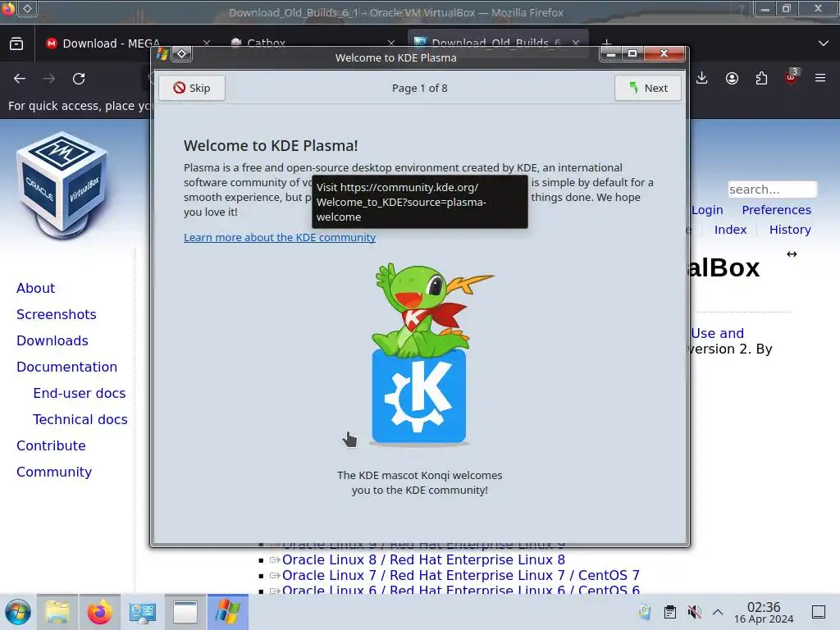Open Community in VirtualBox sidebar
Viewport: 840px width, 630px height.
(x=54, y=472)
